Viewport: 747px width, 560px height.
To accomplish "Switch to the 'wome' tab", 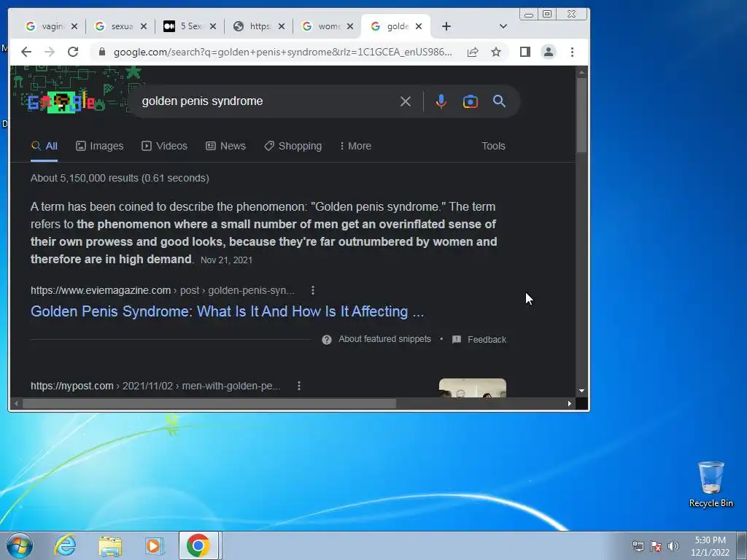I will (x=322, y=26).
